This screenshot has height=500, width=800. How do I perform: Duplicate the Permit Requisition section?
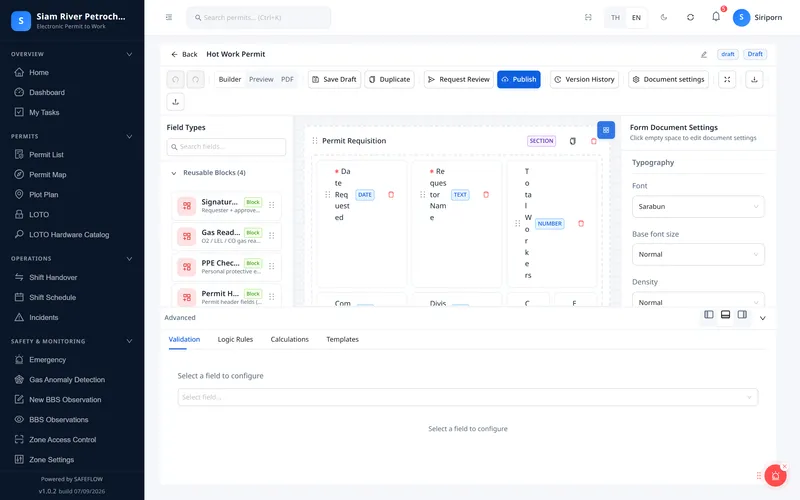(x=572, y=141)
